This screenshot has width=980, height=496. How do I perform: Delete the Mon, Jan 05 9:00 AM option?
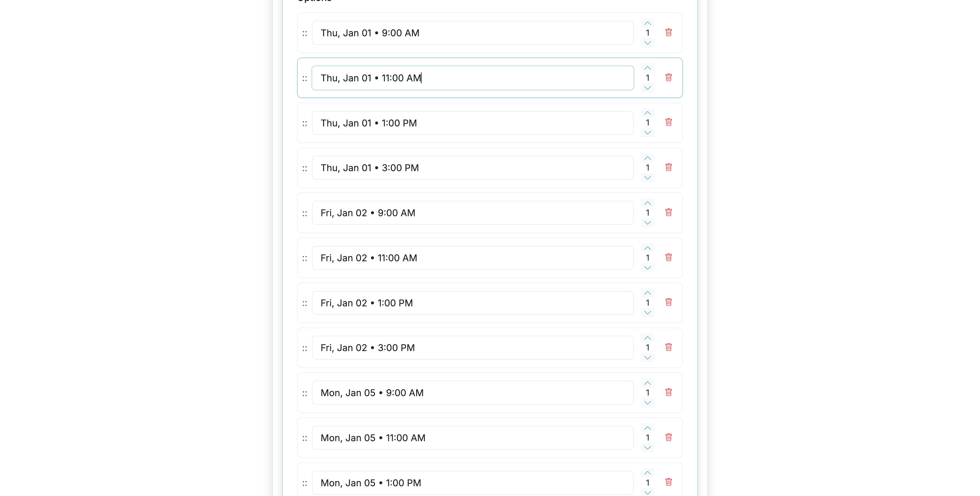[x=669, y=392]
